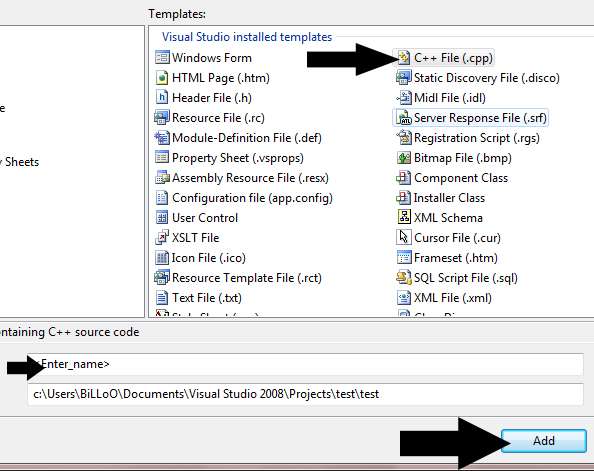Click 'Cursor File (.cur)' text

[x=457, y=238]
